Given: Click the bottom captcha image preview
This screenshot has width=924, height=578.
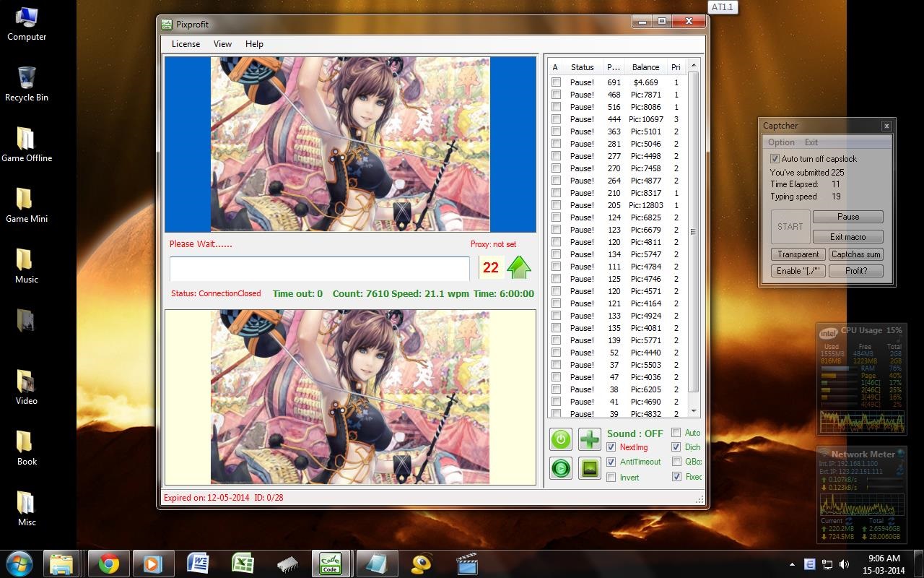Looking at the screenshot, I should click(350, 397).
